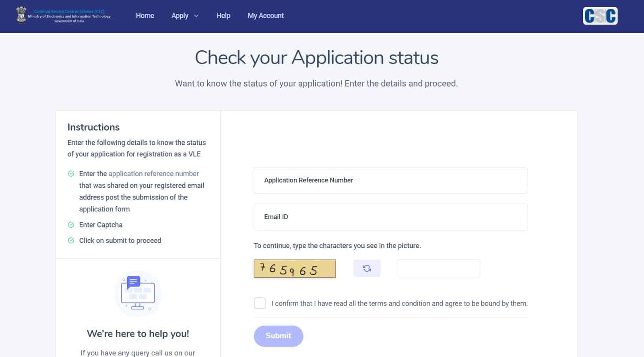Go to the Home page
Viewport: 644px width, 357px height.
coord(145,16)
